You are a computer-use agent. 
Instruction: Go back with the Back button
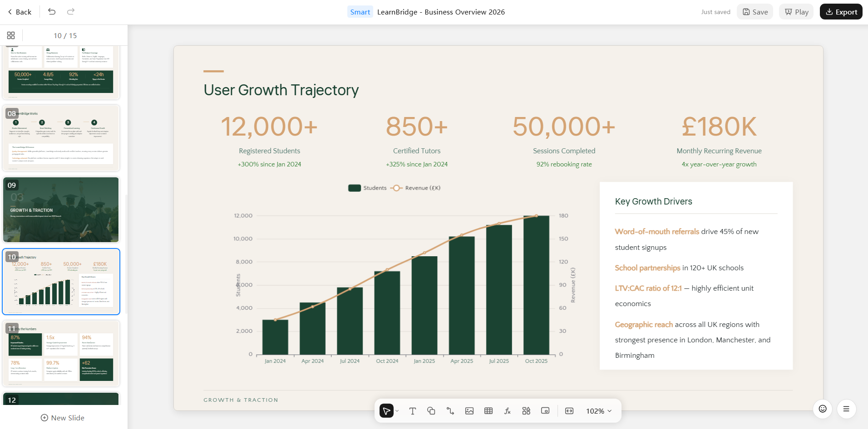click(x=20, y=12)
